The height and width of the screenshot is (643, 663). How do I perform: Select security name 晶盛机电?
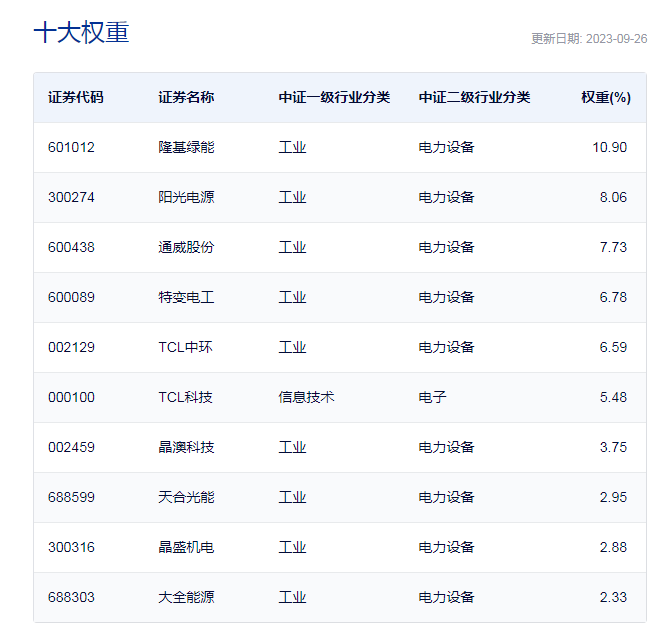186,547
